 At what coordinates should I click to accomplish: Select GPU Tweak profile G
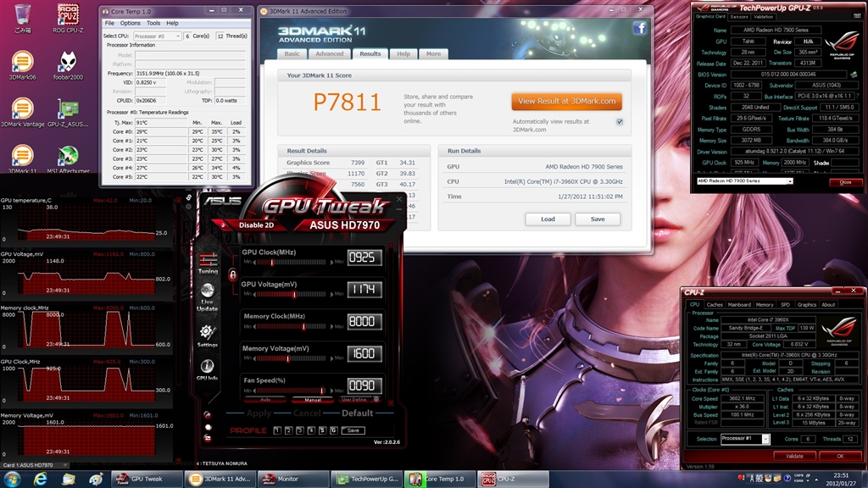334,430
